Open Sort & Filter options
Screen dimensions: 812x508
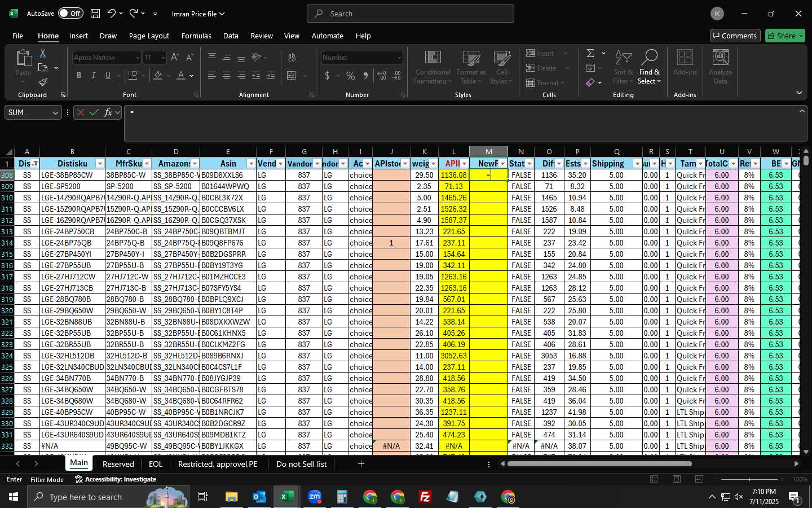pos(623,68)
